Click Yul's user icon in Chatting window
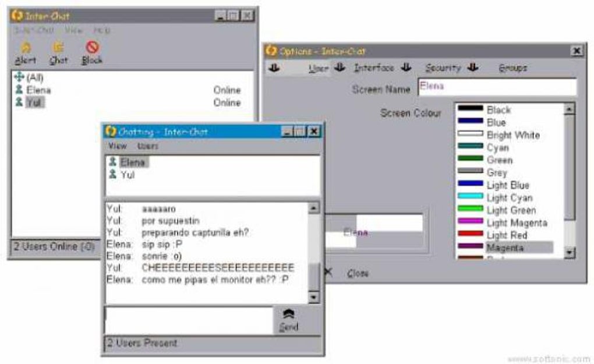This screenshot has width=594, height=364. (x=112, y=174)
